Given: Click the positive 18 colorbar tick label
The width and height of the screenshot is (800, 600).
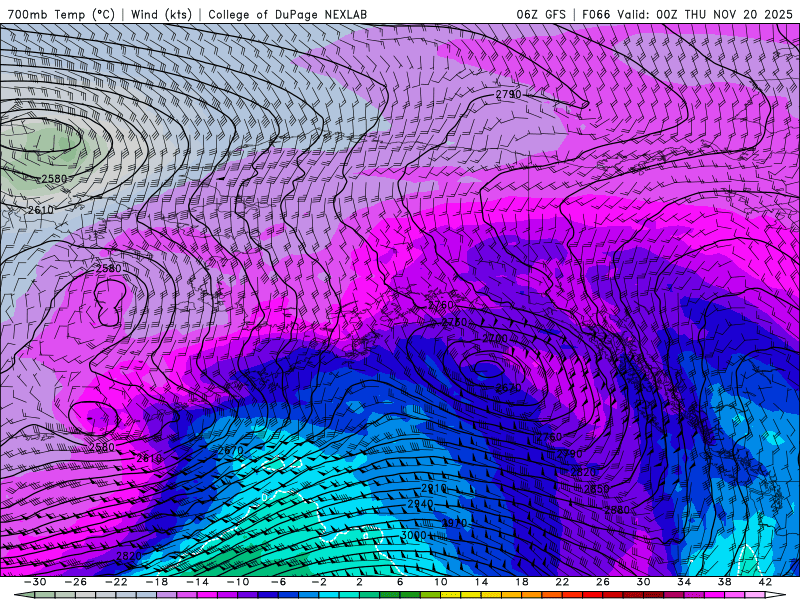Looking at the screenshot, I should tap(522, 582).
